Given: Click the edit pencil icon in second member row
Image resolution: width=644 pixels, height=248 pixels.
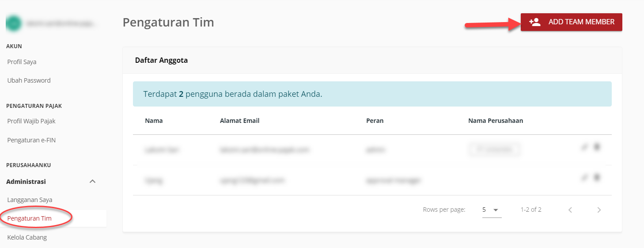Looking at the screenshot, I should tap(584, 178).
